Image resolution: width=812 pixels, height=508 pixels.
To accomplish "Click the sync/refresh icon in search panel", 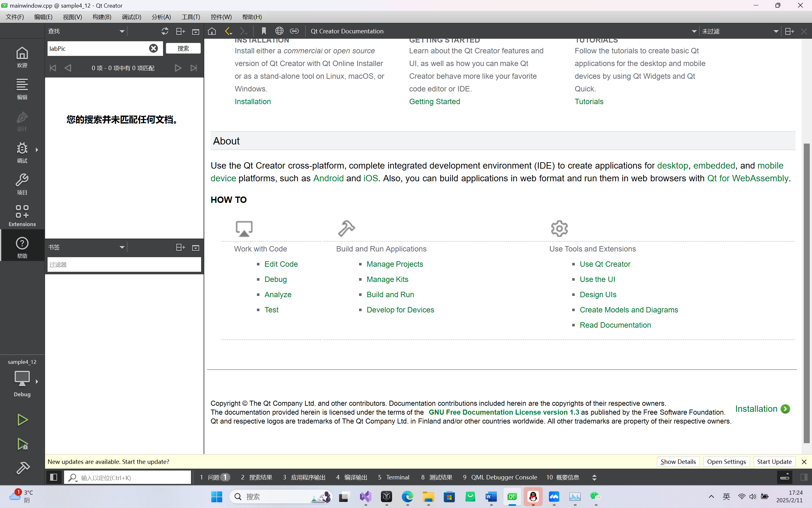I will [x=165, y=31].
